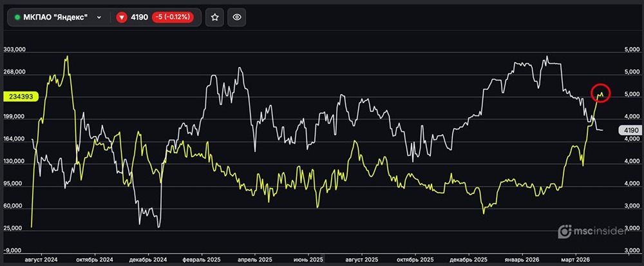The width and height of the screenshot is (644, 266).
Task: Expand the ticker dropdown chevron
Action: (x=99, y=17)
